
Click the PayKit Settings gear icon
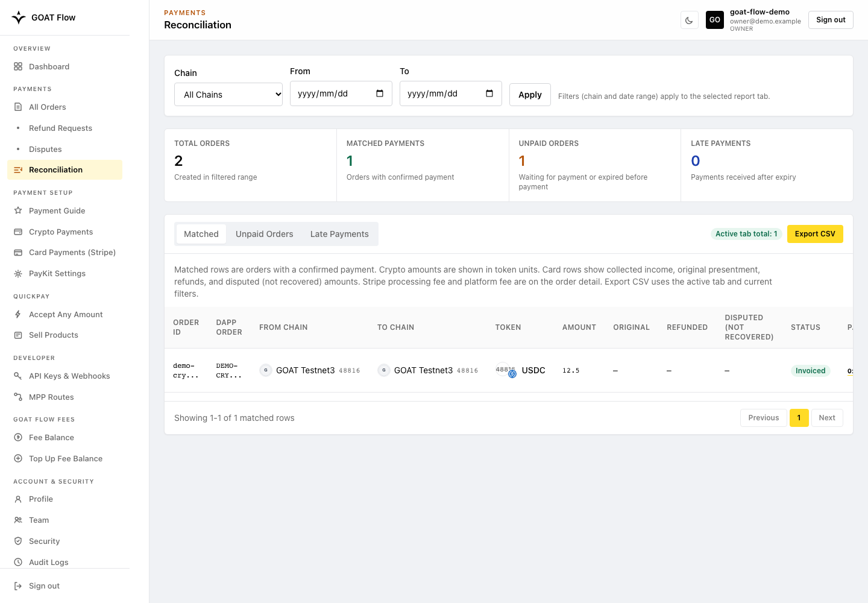(18, 273)
